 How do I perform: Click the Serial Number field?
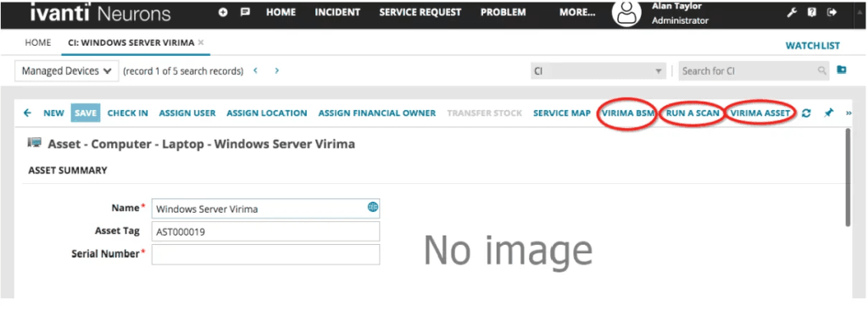click(265, 254)
